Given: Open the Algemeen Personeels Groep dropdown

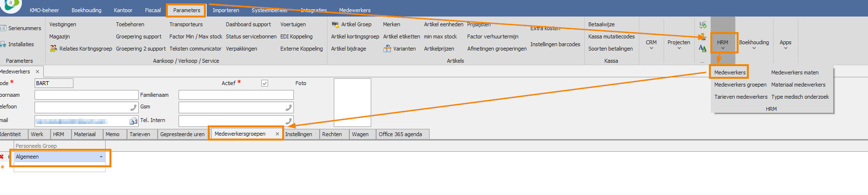Looking at the screenshot, I should [101, 157].
